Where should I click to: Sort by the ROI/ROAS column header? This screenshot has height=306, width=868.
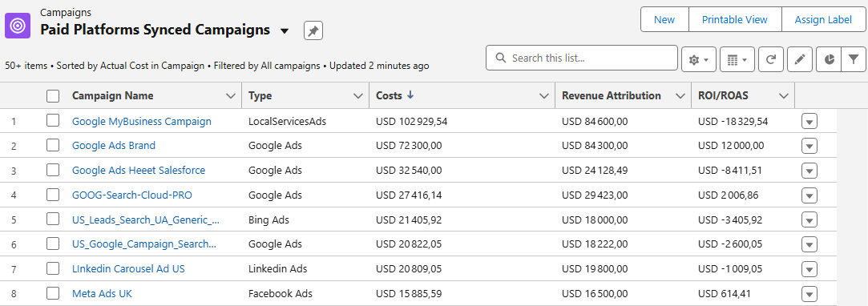723,96
